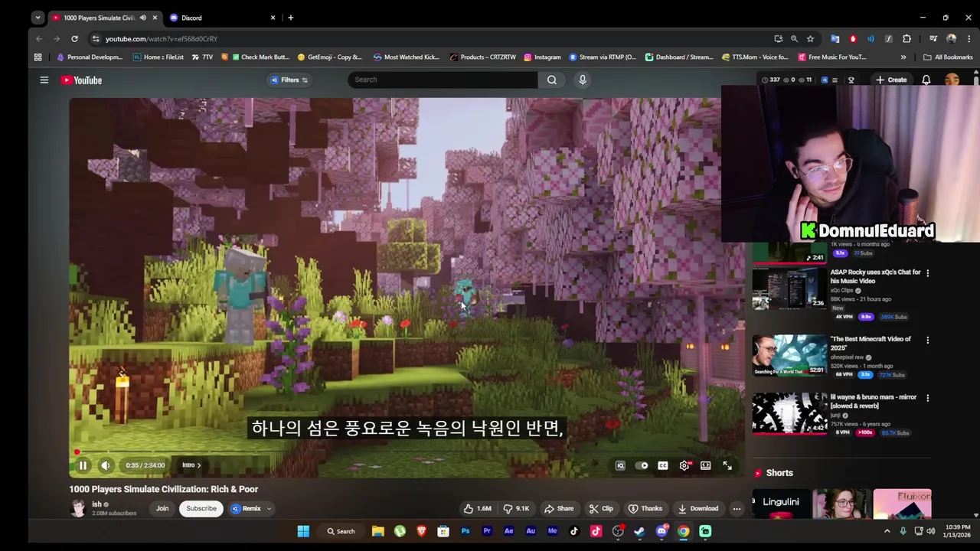This screenshot has height=551, width=980.
Task: Open taskbar Search box
Action: pos(341,531)
